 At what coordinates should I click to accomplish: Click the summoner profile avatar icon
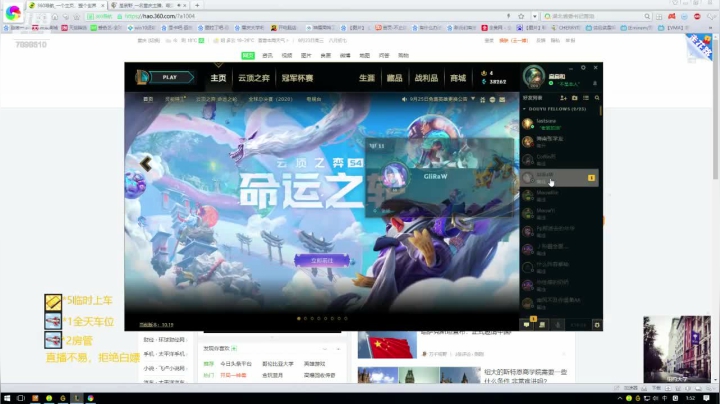click(534, 76)
